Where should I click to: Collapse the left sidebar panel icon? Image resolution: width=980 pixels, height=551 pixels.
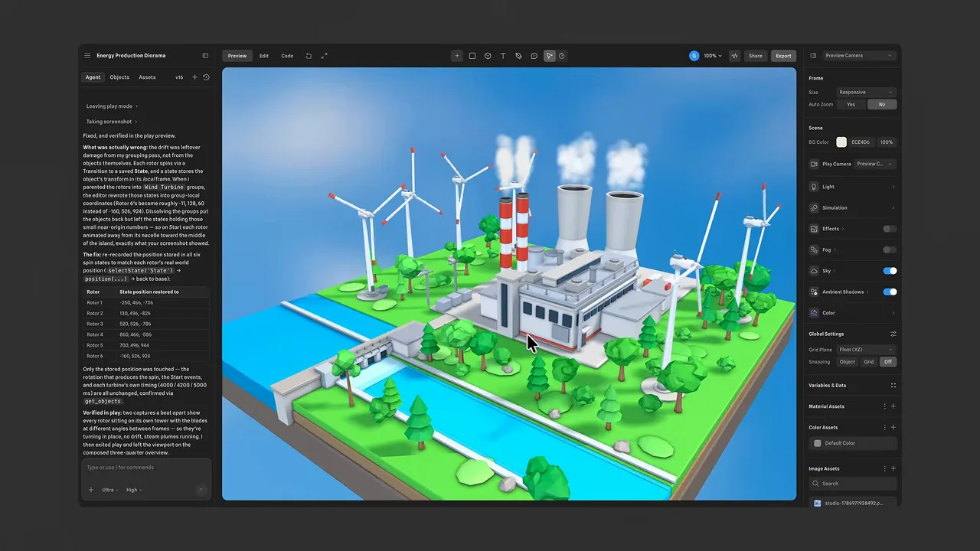[205, 56]
